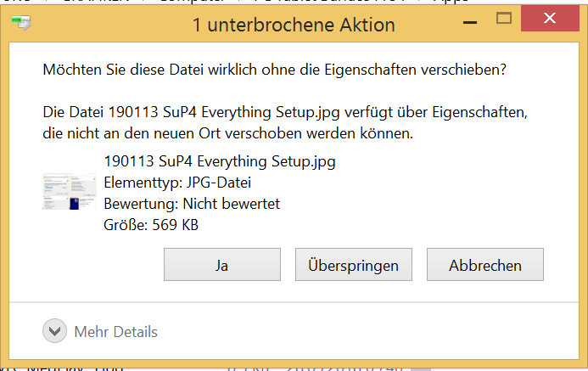Confirm the move with the Ja button
The height and width of the screenshot is (371, 588).
222,265
